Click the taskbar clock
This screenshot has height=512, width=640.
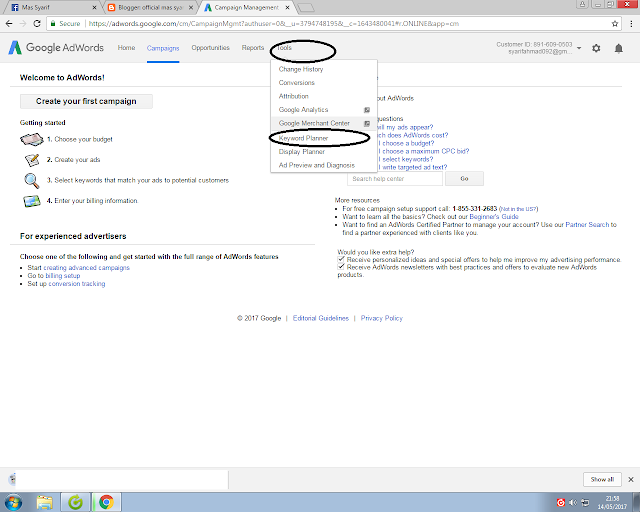tap(612, 503)
